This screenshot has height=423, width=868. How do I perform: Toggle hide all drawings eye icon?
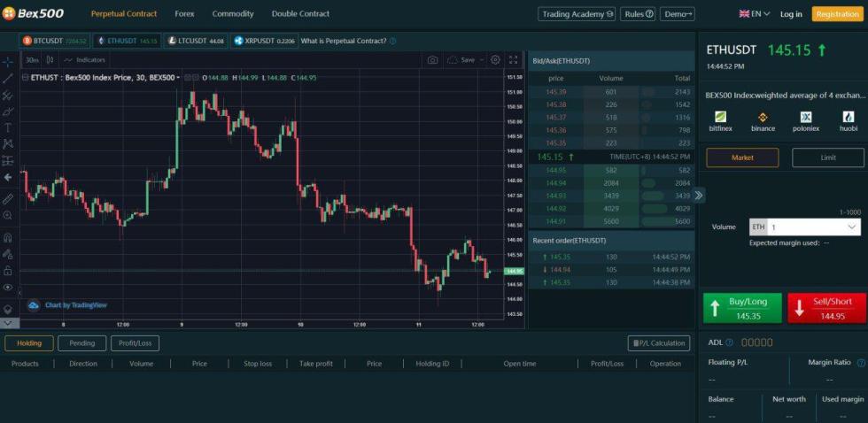[x=8, y=288]
